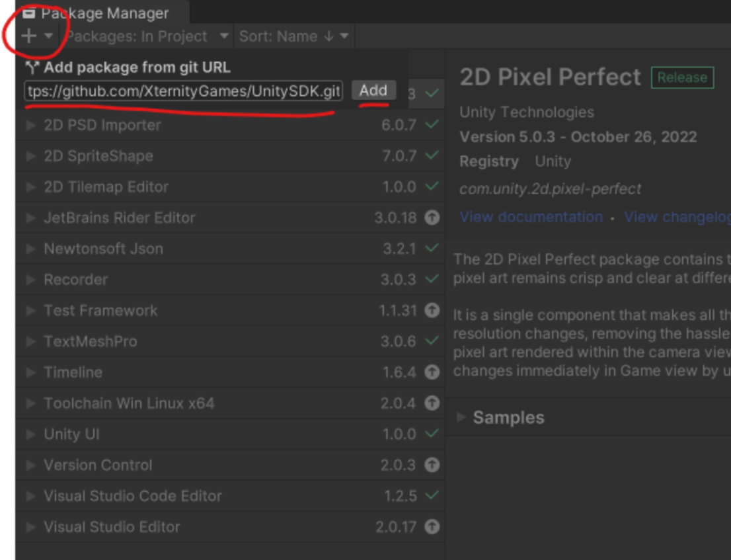Select the 2D SpriteShape row name

tap(98, 156)
